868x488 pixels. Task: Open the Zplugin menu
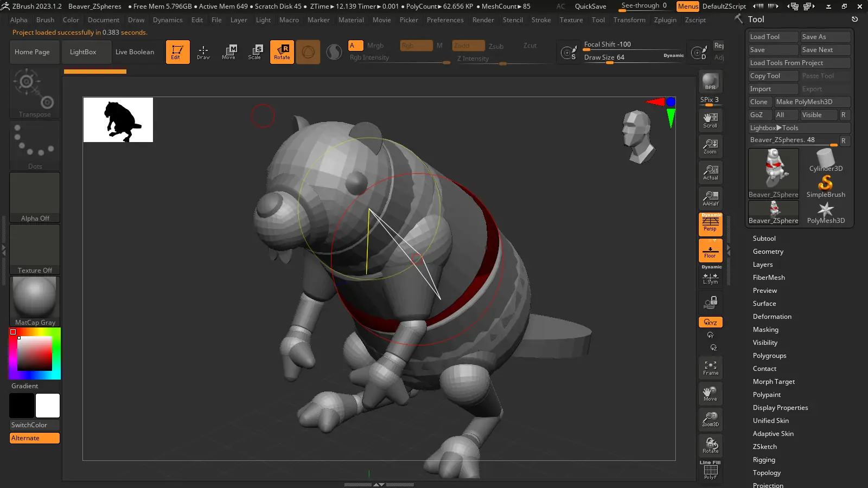tap(665, 20)
